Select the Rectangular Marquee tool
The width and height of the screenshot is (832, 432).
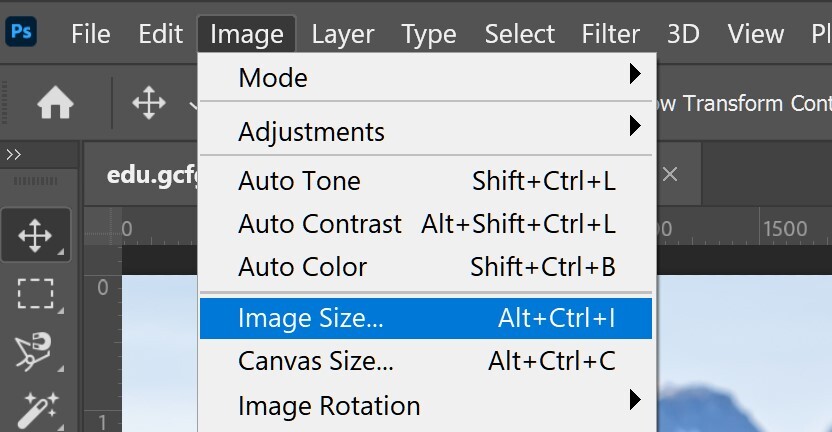click(35, 294)
